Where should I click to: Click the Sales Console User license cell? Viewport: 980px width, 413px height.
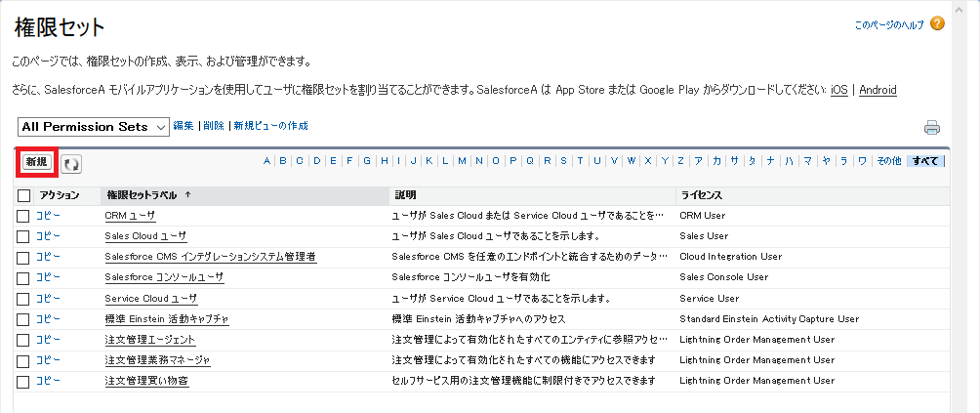point(723,277)
